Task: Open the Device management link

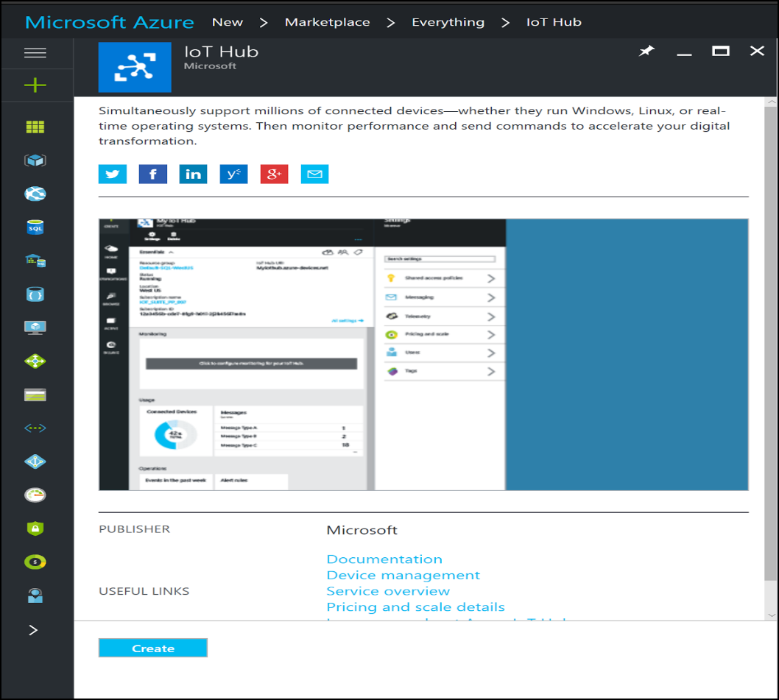Action: point(403,576)
